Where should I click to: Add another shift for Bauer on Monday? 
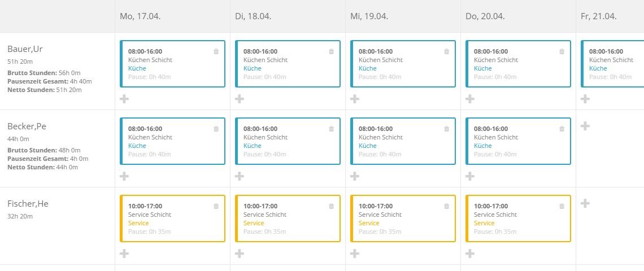tap(124, 99)
